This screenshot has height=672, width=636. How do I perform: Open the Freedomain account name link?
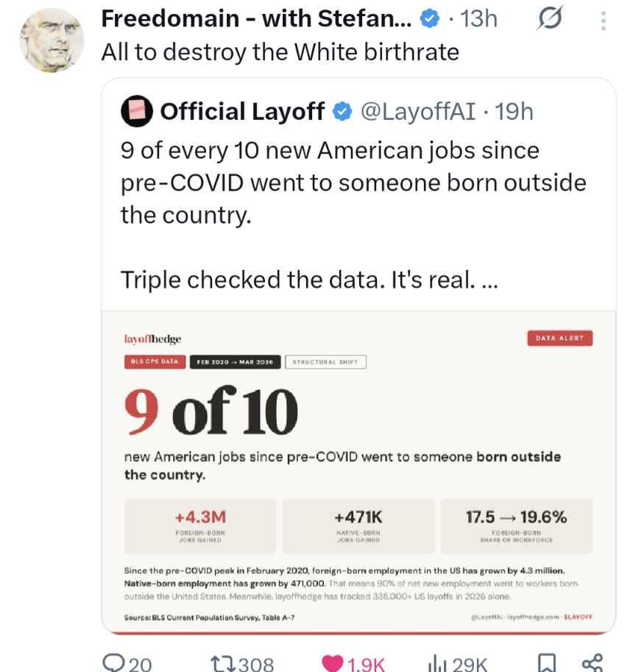258,20
